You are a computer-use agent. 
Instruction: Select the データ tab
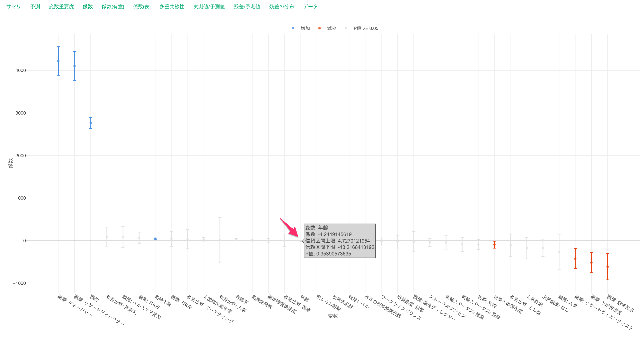[x=310, y=6]
